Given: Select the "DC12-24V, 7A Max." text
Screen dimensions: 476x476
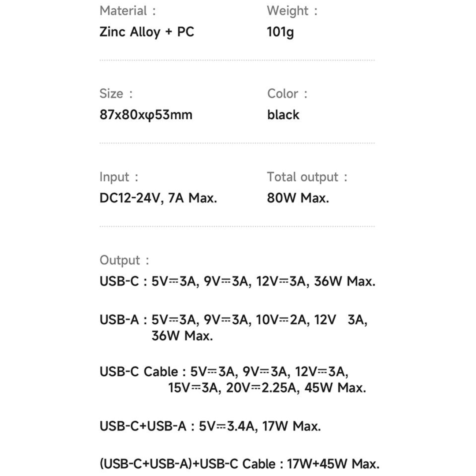Looking at the screenshot, I should (x=158, y=198).
